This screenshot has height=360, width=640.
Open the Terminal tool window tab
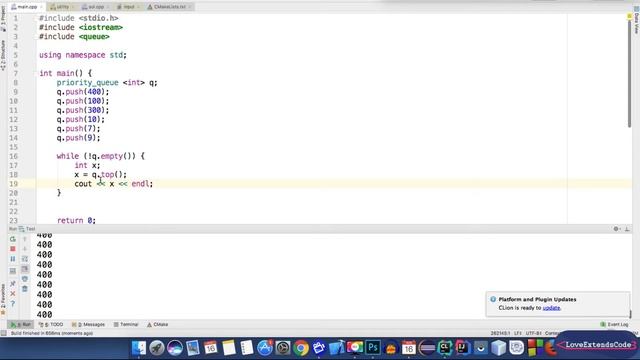click(126, 324)
